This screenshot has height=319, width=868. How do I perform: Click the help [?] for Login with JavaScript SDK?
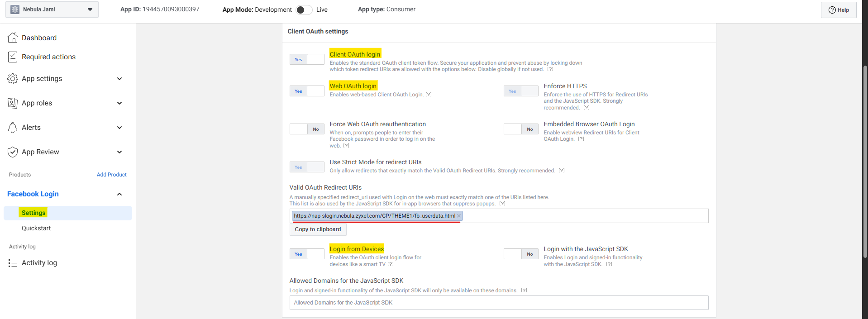point(609,264)
